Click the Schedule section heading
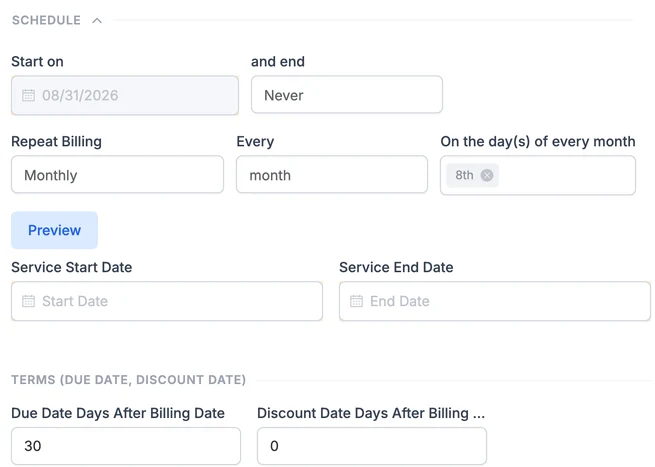 point(46,20)
